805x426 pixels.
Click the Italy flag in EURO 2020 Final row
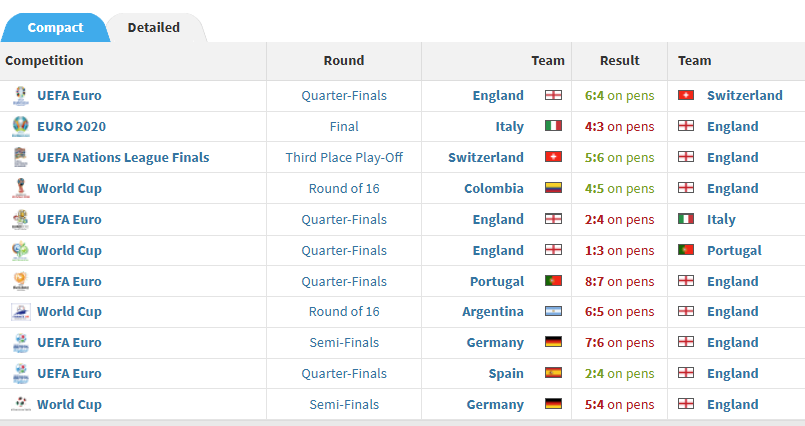553,126
